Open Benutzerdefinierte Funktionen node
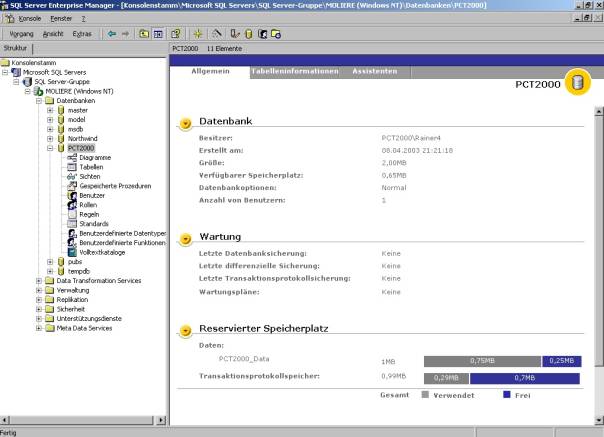 [122, 243]
